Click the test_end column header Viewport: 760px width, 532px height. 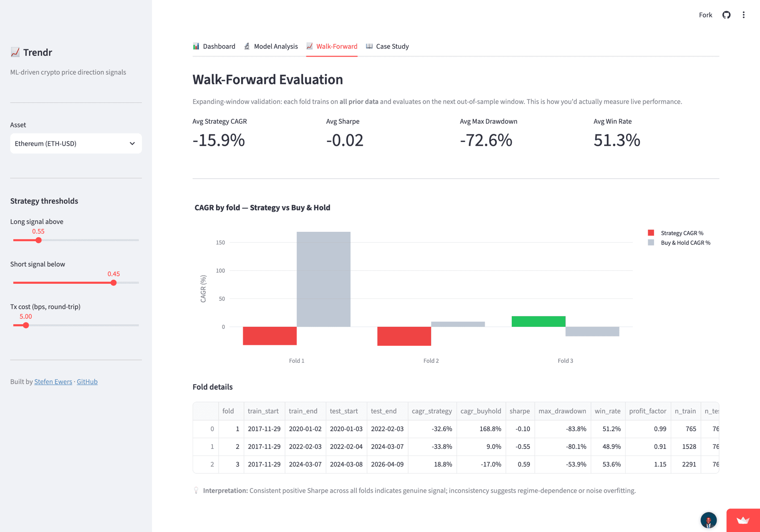click(387, 411)
